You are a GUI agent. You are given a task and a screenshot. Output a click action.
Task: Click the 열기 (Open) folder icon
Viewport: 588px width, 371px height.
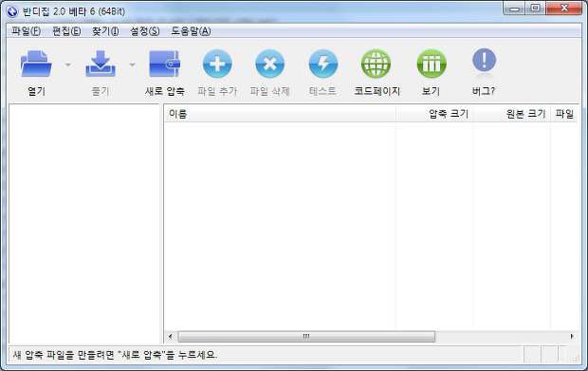point(36,64)
